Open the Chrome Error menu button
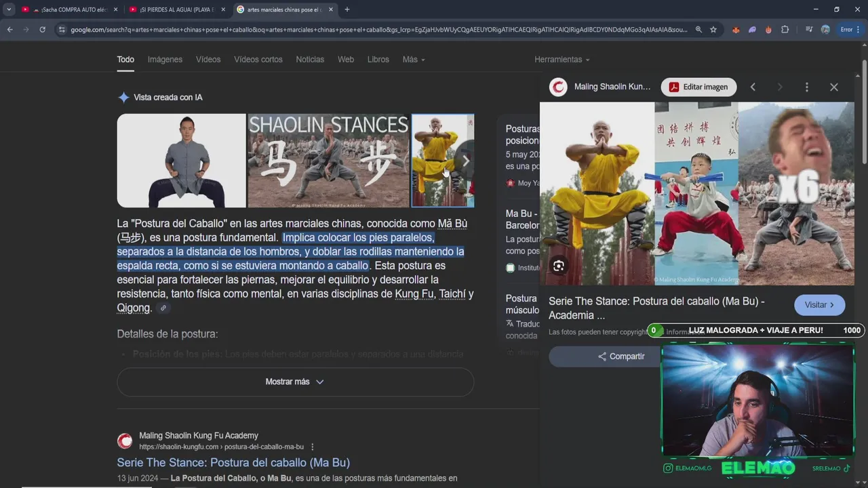The height and width of the screenshot is (488, 868). [850, 30]
